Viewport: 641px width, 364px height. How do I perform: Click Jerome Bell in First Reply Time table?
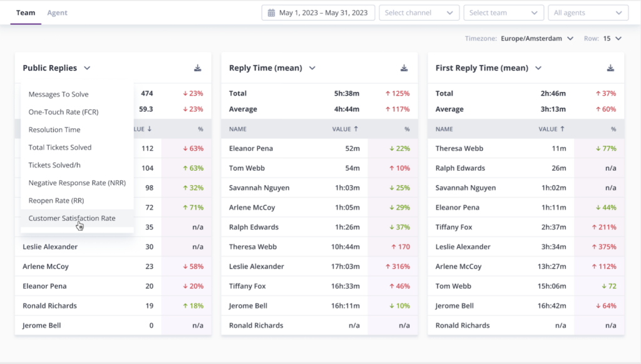(454, 306)
